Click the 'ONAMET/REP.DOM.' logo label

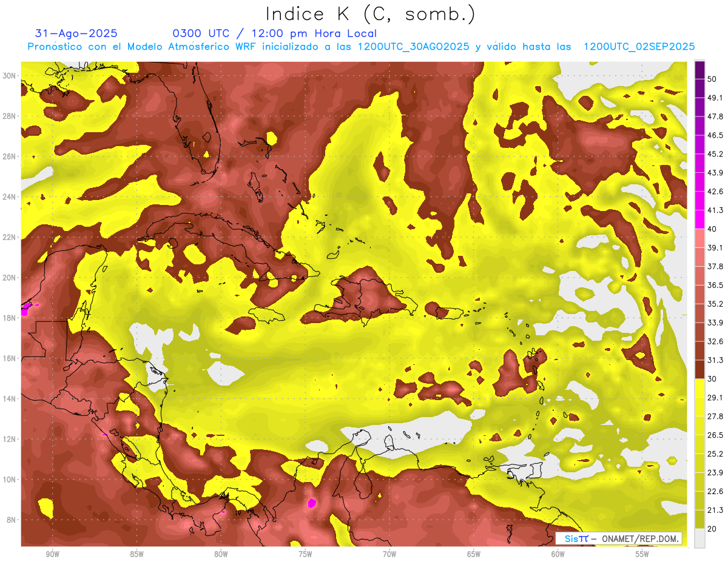(x=641, y=538)
